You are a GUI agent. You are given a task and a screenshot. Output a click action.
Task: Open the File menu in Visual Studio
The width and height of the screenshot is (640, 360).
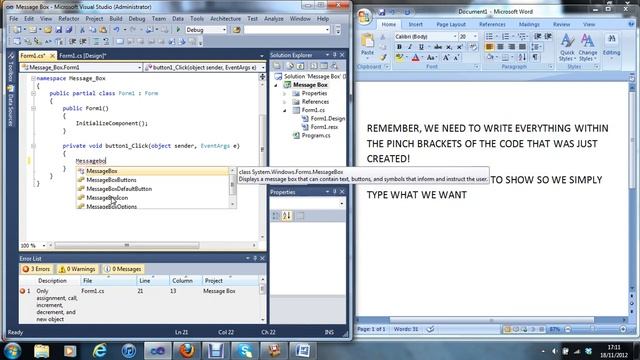coord(13,19)
